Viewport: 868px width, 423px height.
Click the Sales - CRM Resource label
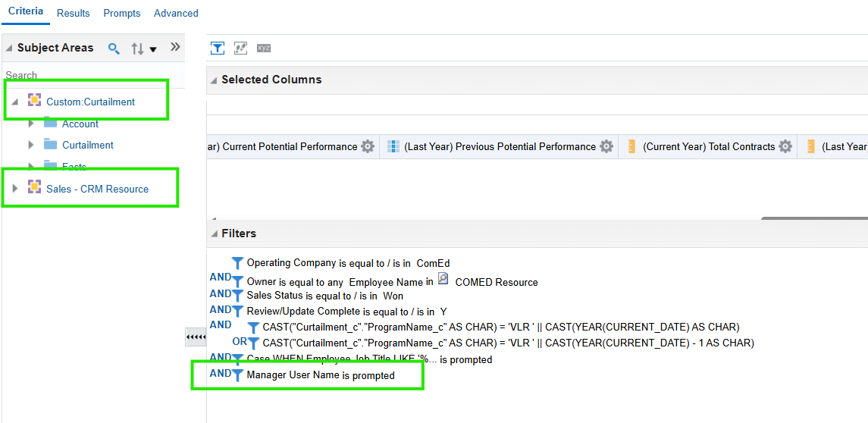tap(98, 189)
